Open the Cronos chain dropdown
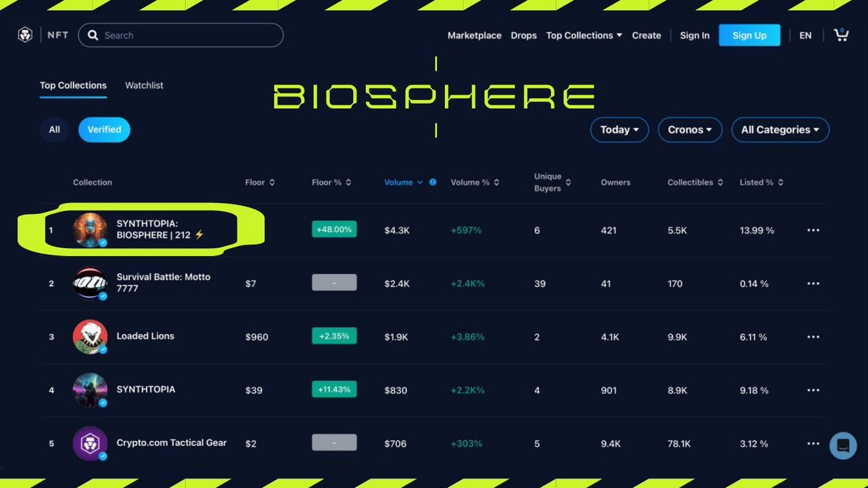This screenshot has width=868, height=488. coord(690,129)
